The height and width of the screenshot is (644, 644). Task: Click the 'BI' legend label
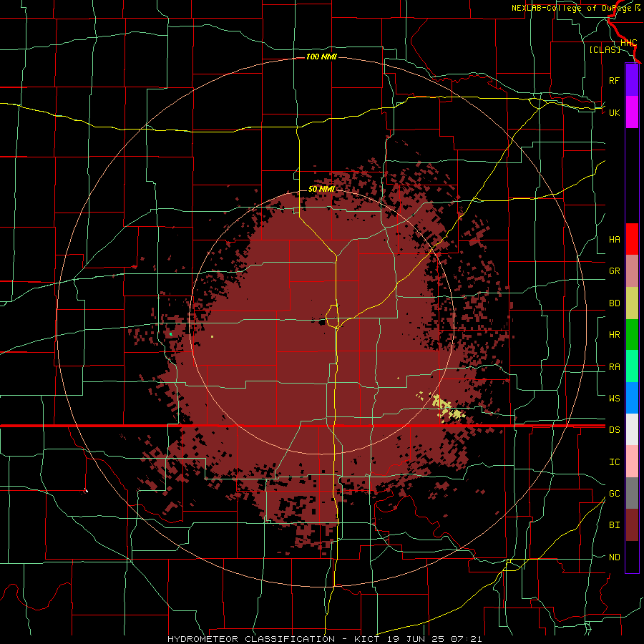[x=615, y=525]
